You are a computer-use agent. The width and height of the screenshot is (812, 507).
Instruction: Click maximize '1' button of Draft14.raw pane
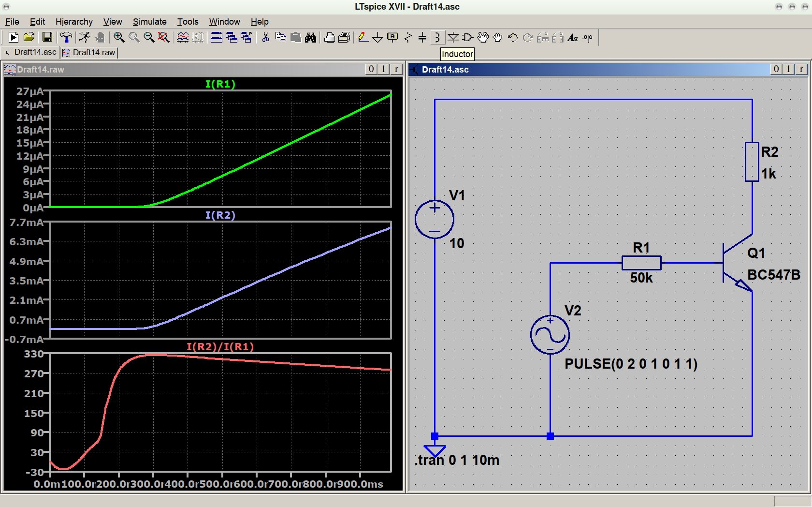[383, 69]
